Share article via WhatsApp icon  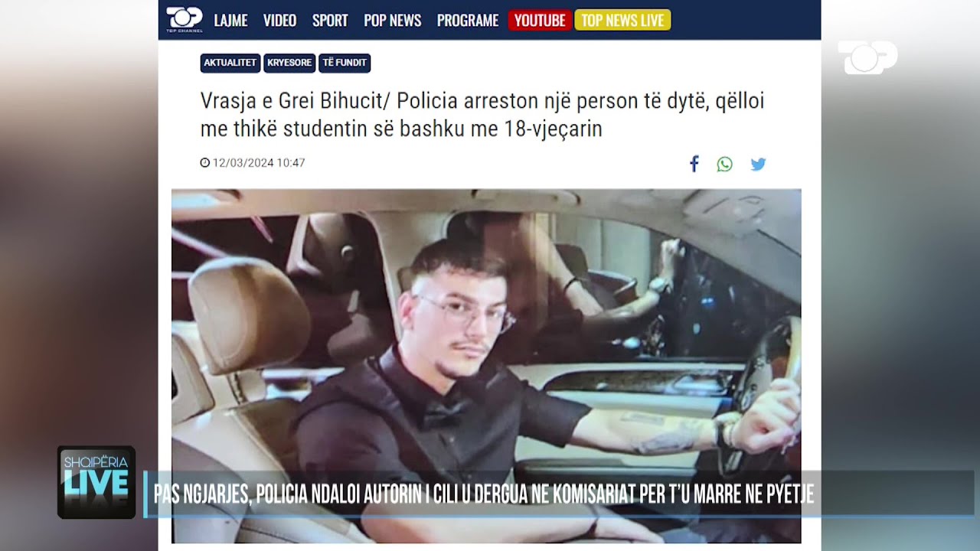click(x=724, y=164)
